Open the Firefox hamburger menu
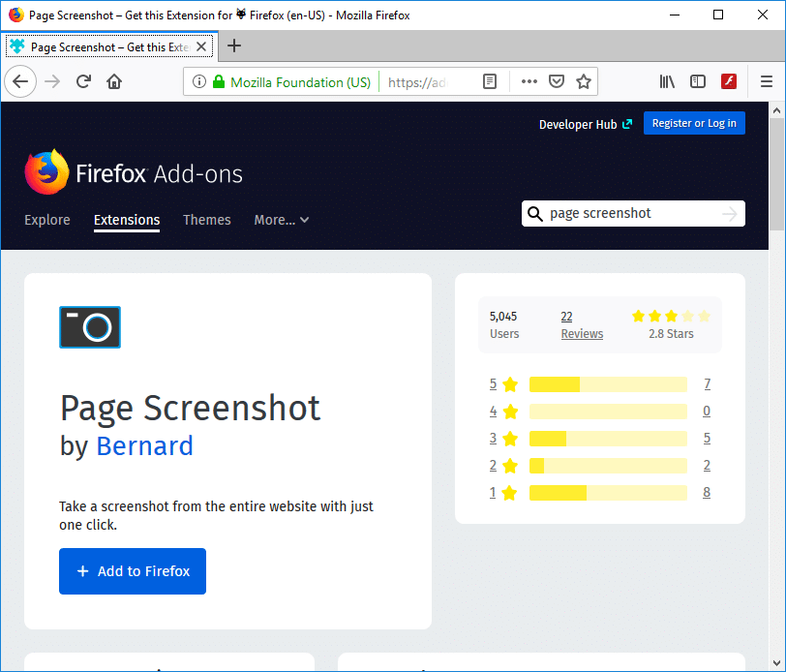 [x=766, y=82]
